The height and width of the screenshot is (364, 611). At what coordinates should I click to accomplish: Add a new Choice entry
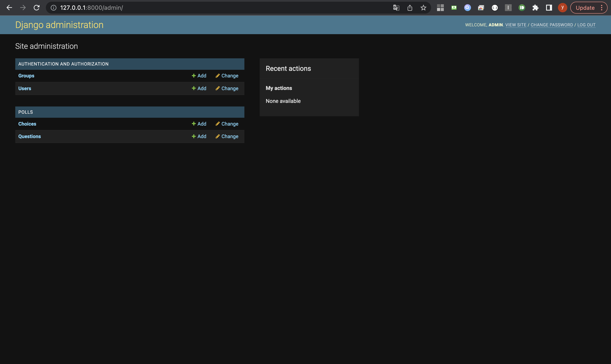pyautogui.click(x=199, y=124)
